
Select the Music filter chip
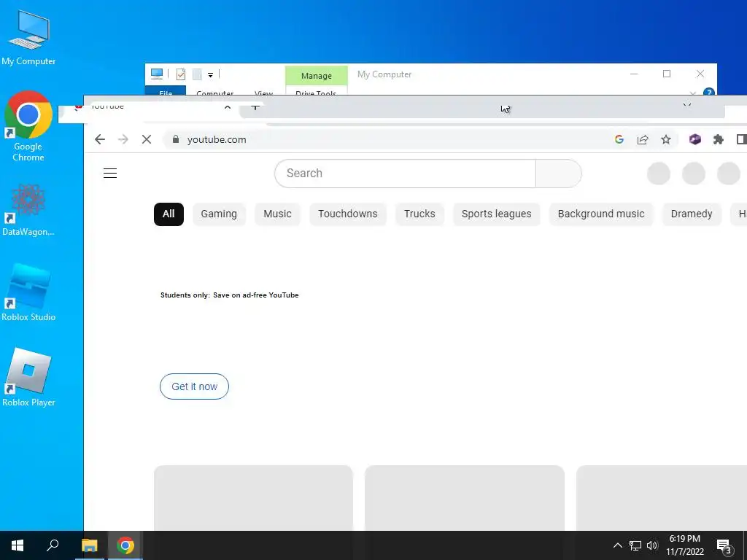click(x=277, y=214)
